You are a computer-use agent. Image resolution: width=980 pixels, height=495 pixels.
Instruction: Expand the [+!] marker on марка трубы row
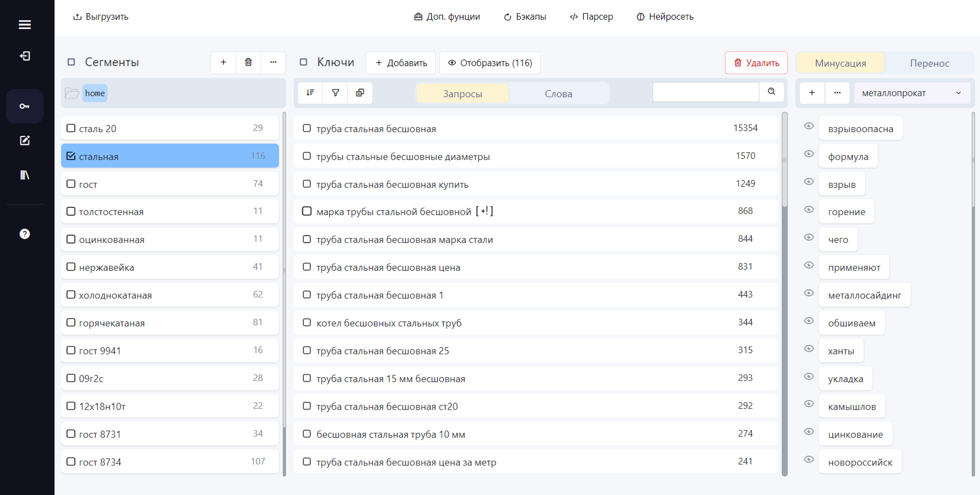[x=484, y=211]
